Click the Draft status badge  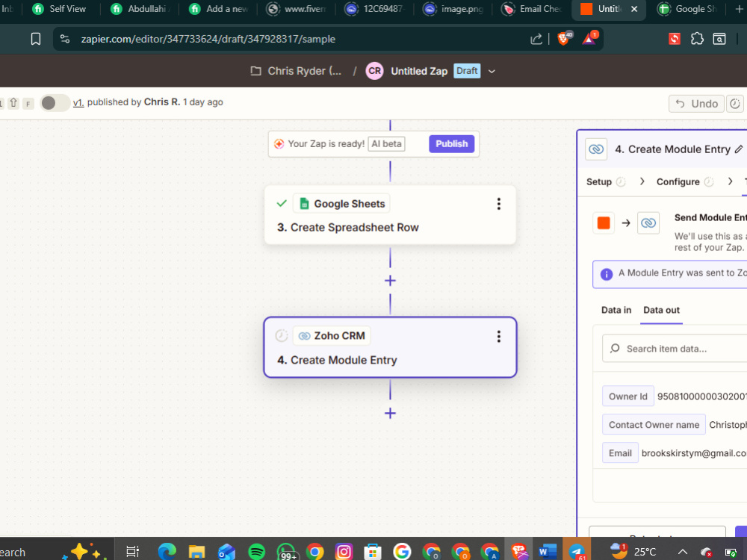[x=467, y=71]
